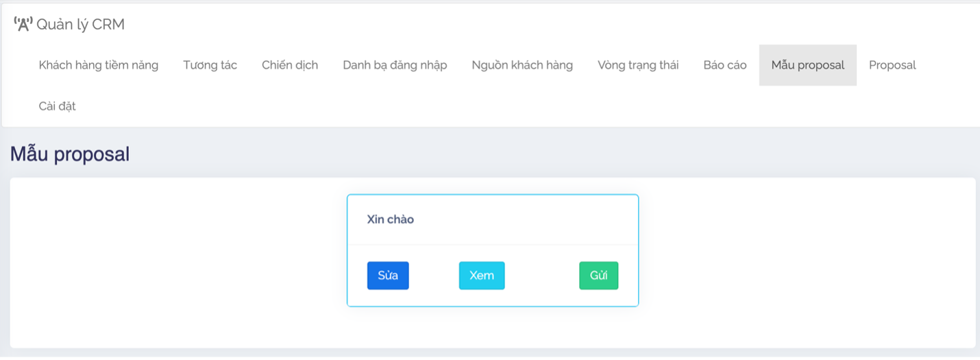Viewport: 980px width, 360px height.
Task: Select Danh bạ đăng nhập in navigation
Action: [x=395, y=65]
